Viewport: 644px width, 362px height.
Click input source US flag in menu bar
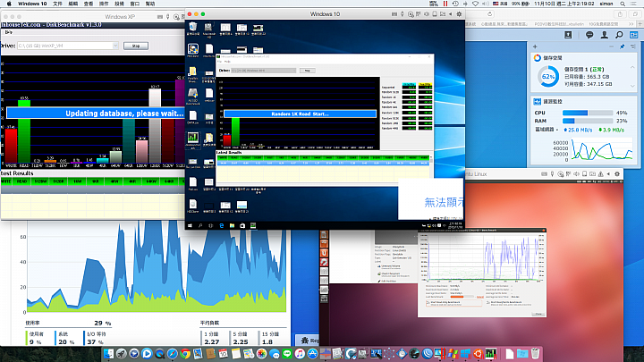pyautogui.click(x=496, y=4)
